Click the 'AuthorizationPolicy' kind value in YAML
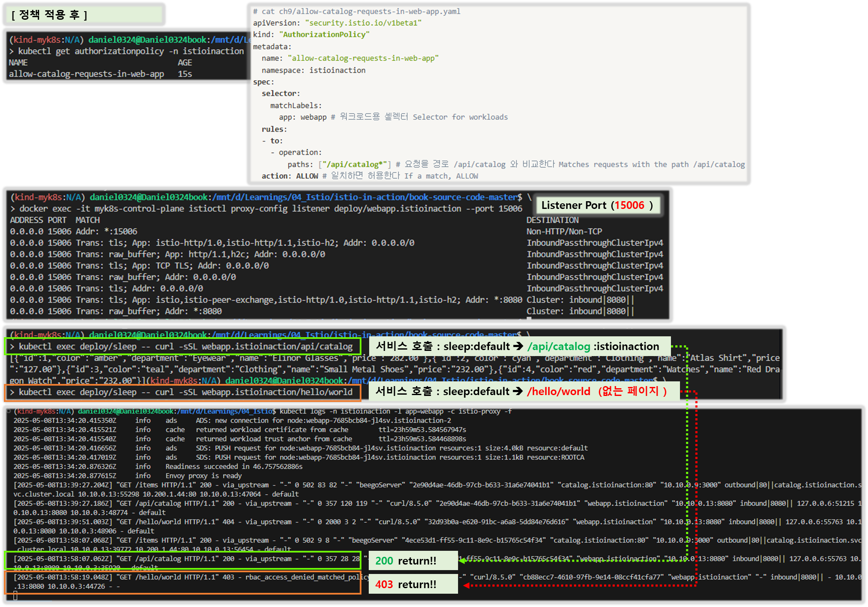Viewport: 868px width, 607px height. [x=324, y=35]
